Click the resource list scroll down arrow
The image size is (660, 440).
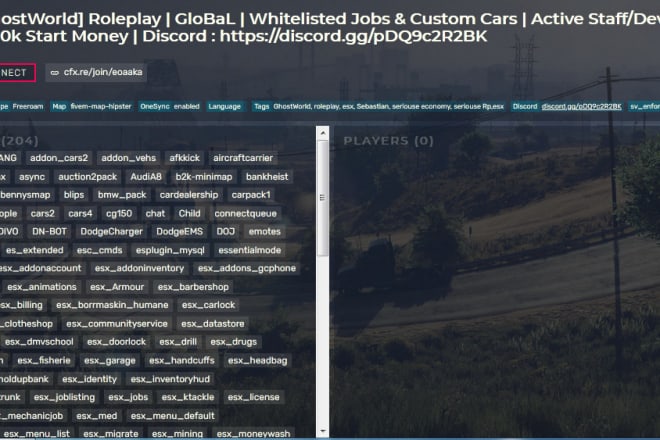[322, 431]
